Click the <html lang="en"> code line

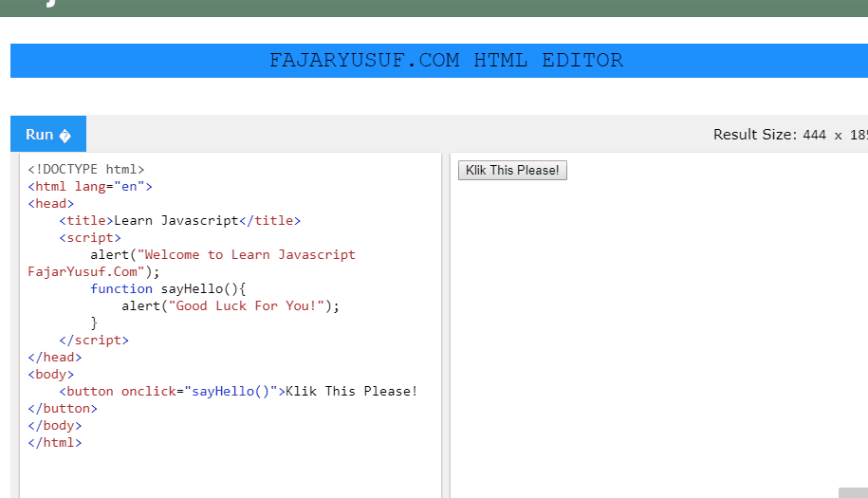coord(90,187)
